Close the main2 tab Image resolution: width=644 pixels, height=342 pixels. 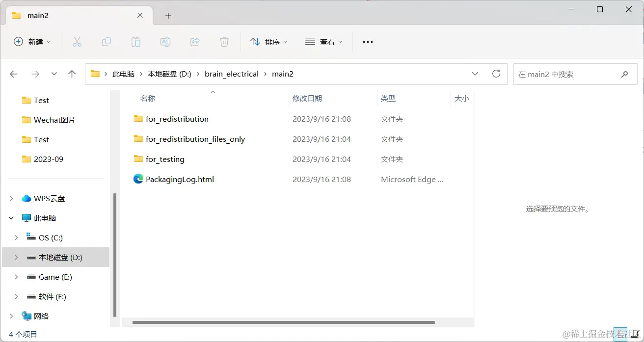coord(140,15)
